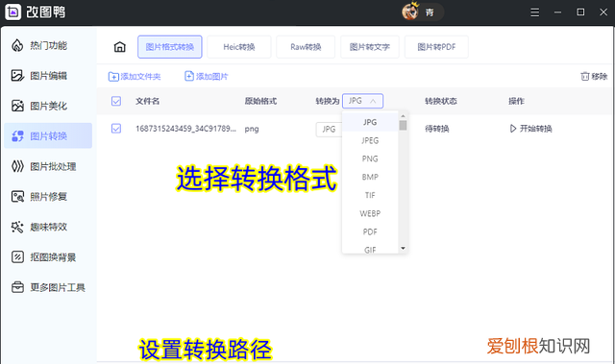Click the 图片转换 sidebar icon

(17, 136)
